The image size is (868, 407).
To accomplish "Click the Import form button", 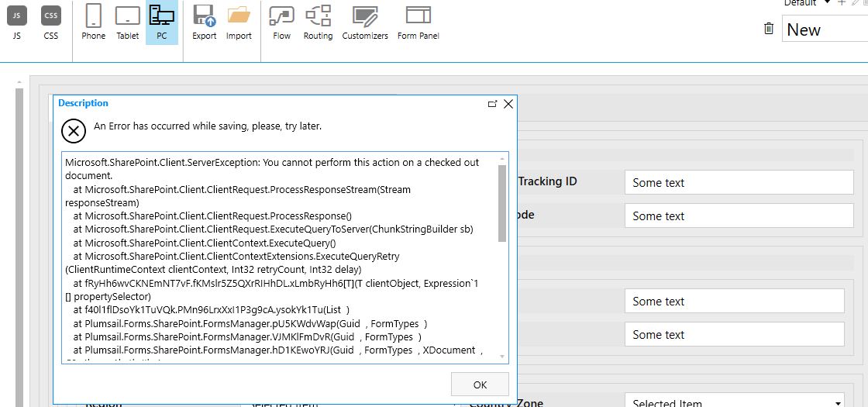I will click(x=239, y=22).
